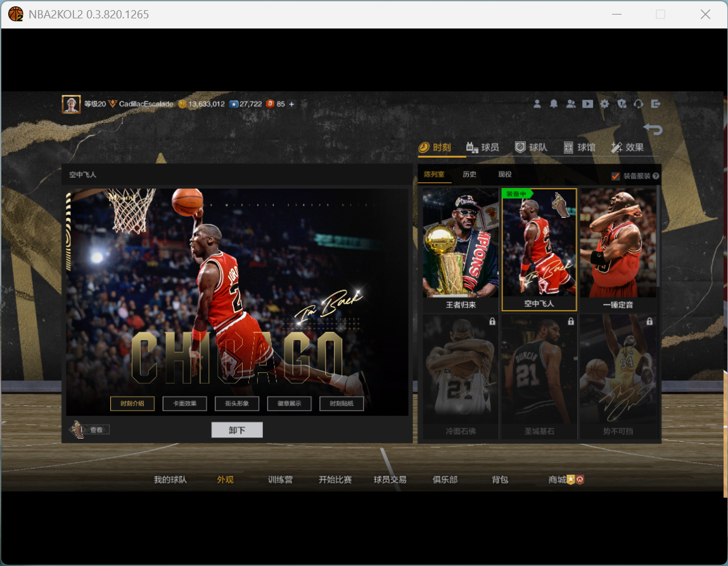Open 训练营 in bottom navigation
728x566 pixels.
(281, 480)
